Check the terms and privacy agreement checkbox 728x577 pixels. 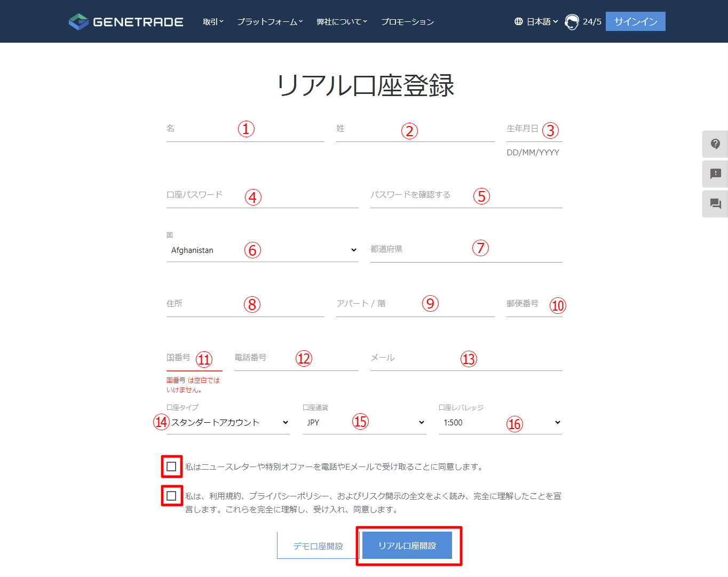pos(171,496)
